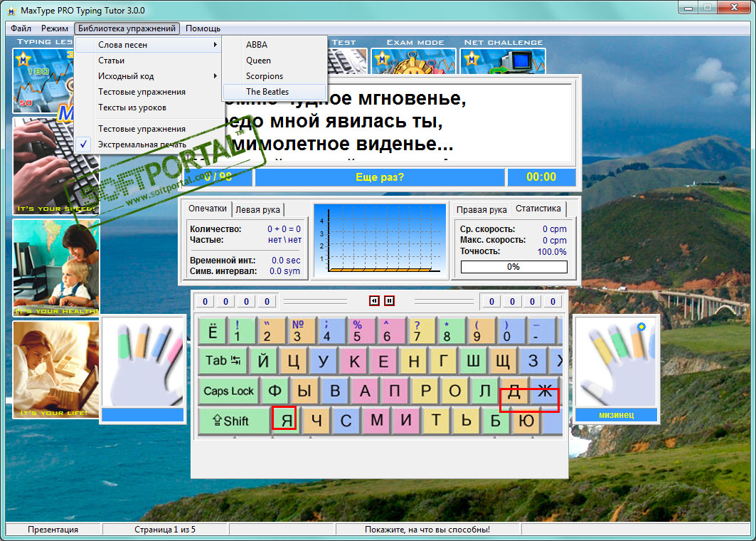Open the Помощь menu
Screen dimensions: 756x541
203,28
